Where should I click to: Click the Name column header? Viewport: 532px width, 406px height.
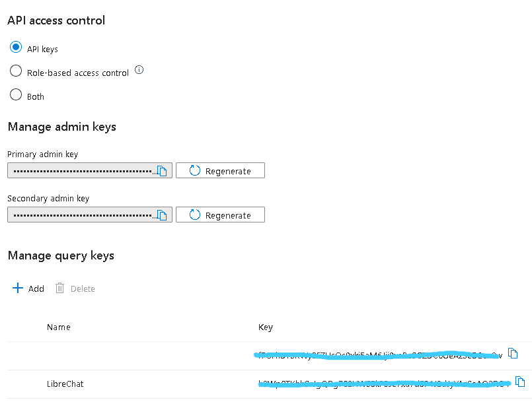pyautogui.click(x=59, y=327)
